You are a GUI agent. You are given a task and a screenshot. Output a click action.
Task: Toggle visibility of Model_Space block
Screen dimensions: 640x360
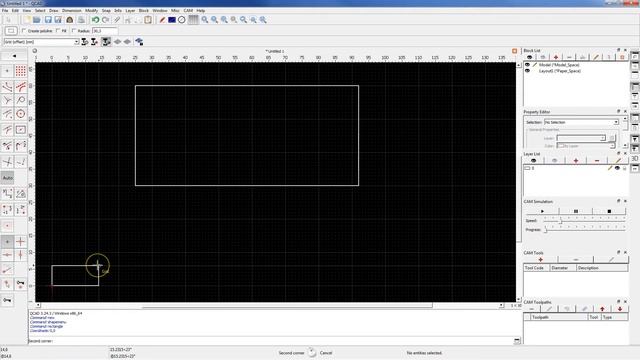point(527,65)
